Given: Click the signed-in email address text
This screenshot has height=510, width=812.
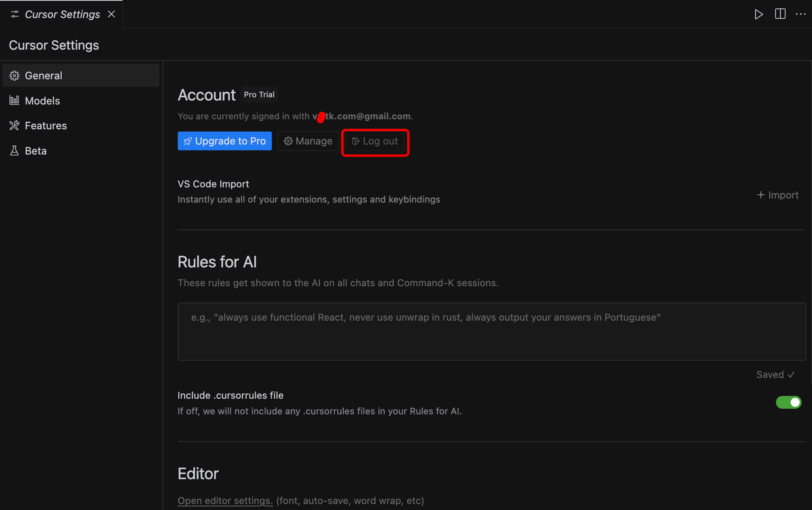Looking at the screenshot, I should (x=362, y=116).
